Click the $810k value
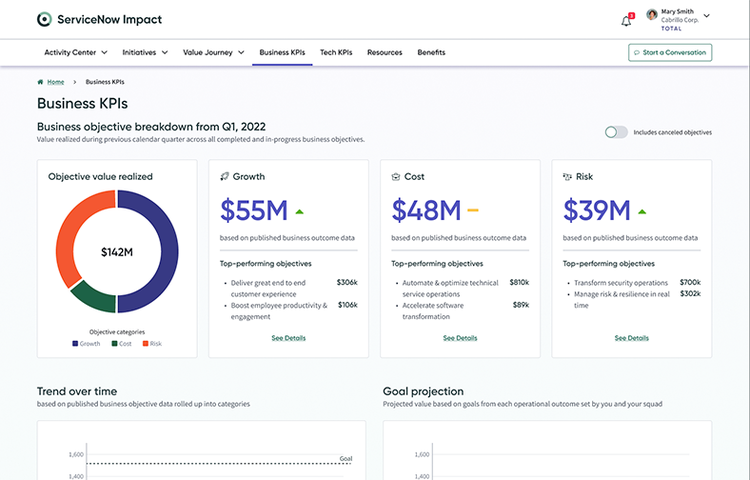The image size is (750, 480). [x=519, y=282]
